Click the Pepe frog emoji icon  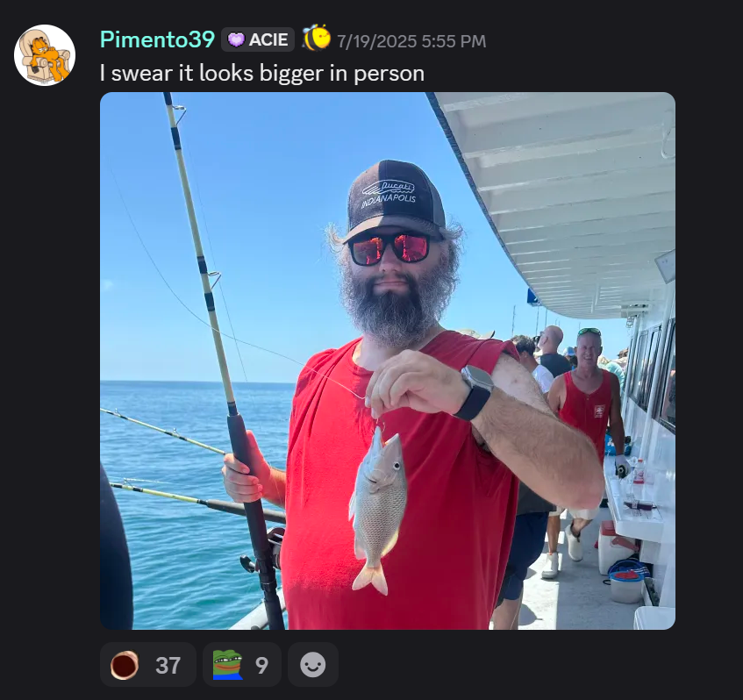(227, 664)
